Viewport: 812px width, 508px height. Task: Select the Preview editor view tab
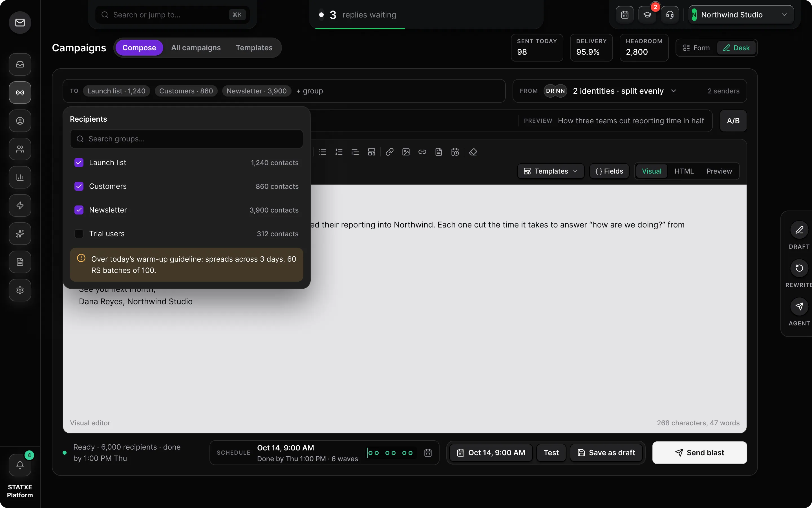719,171
